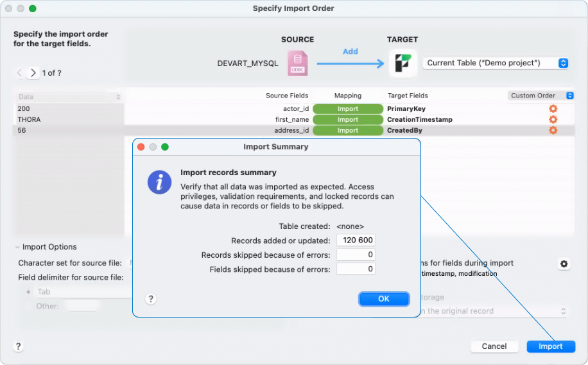Open the original record storage dropdown

(x=494, y=311)
